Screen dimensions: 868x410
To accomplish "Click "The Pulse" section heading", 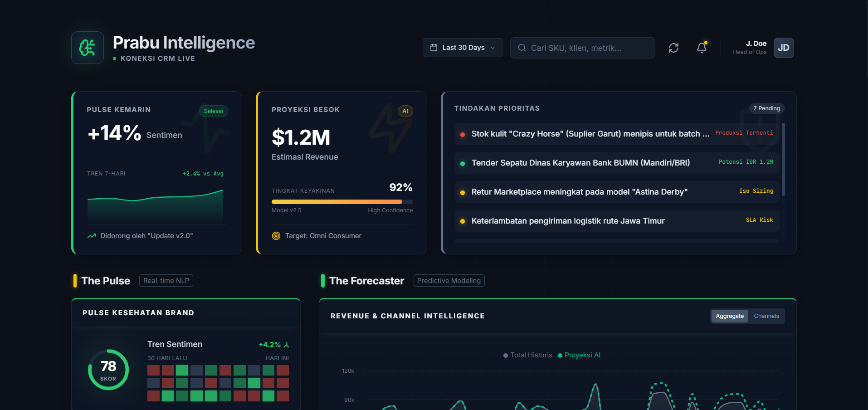I will (106, 281).
